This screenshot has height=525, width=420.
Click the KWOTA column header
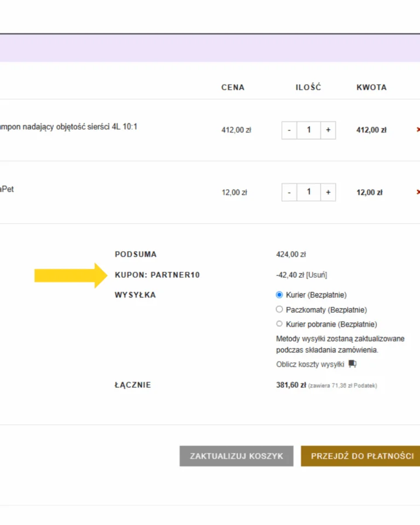(371, 87)
